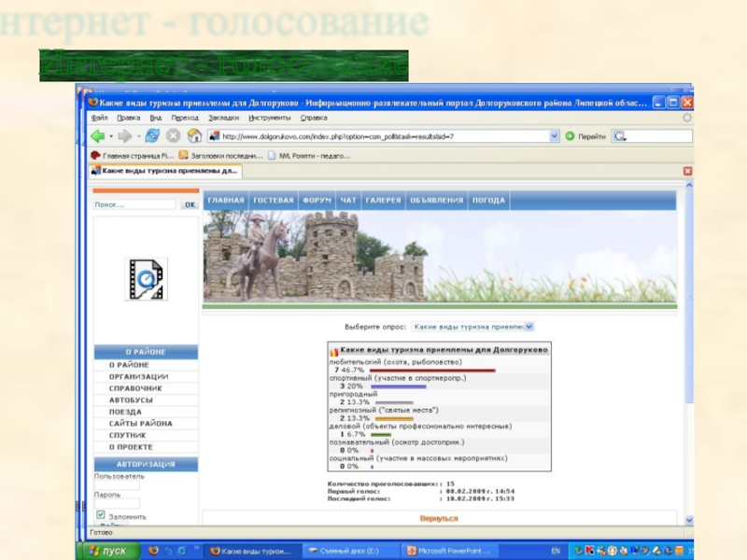Reload the page with the refresh icon

point(152,136)
